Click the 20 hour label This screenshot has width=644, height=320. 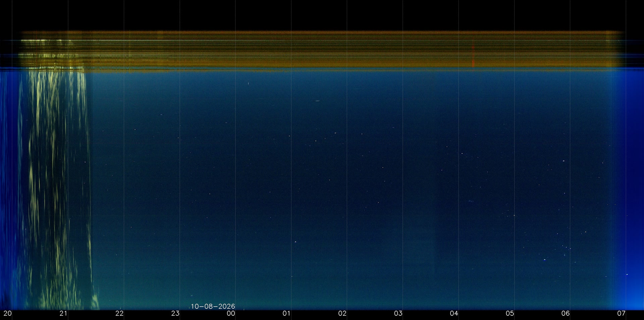click(x=7, y=314)
